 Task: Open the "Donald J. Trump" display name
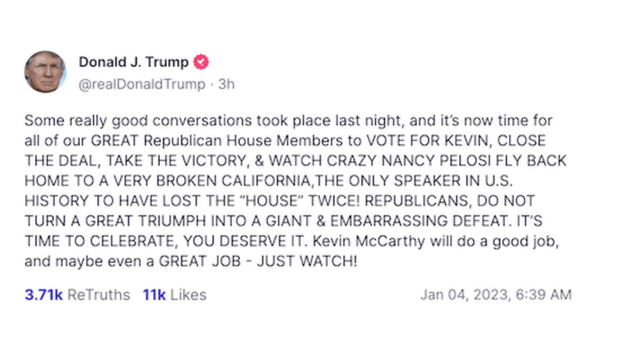pyautogui.click(x=133, y=62)
